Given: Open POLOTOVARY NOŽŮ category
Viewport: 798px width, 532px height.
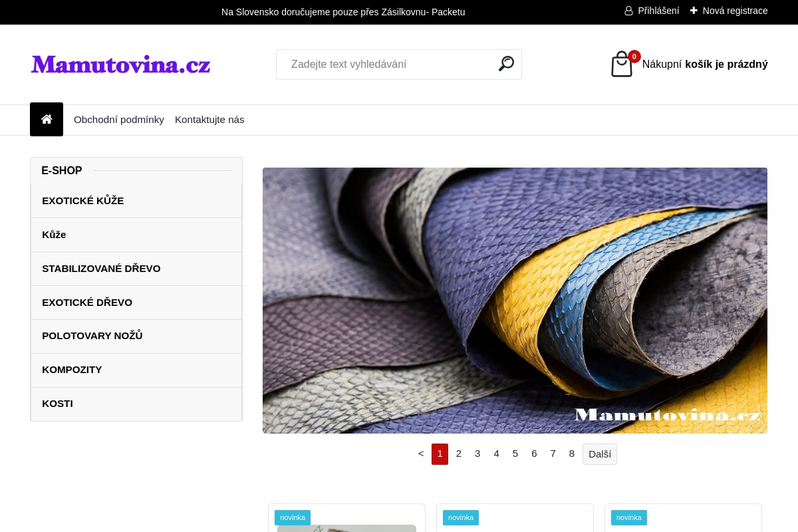Looking at the screenshot, I should point(92,336).
